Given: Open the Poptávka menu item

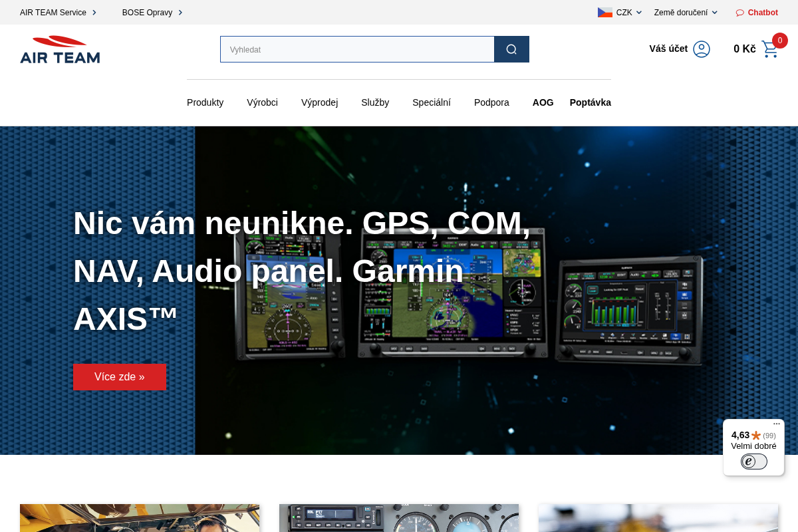Looking at the screenshot, I should tap(591, 102).
